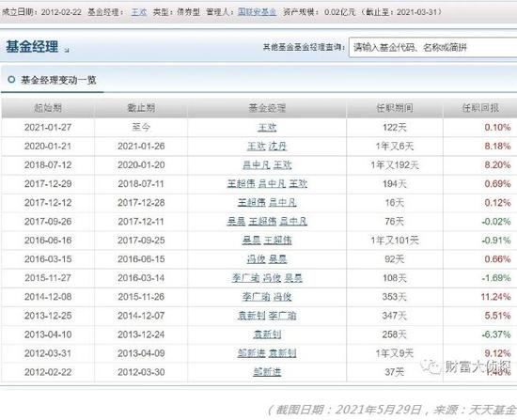The width and height of the screenshot is (517, 420).
Task: Click the 基金经理 column header
Action: [267, 108]
